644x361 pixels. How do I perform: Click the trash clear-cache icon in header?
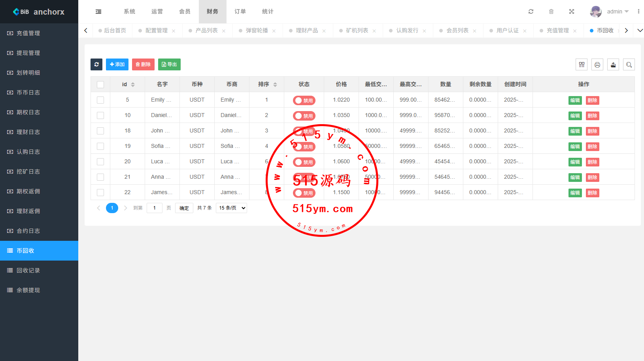pyautogui.click(x=551, y=12)
